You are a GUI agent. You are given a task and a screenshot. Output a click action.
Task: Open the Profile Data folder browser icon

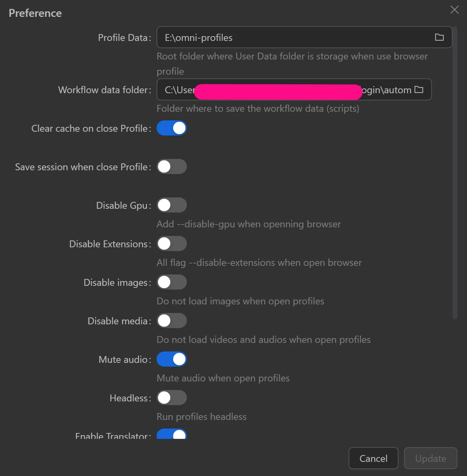tap(439, 37)
